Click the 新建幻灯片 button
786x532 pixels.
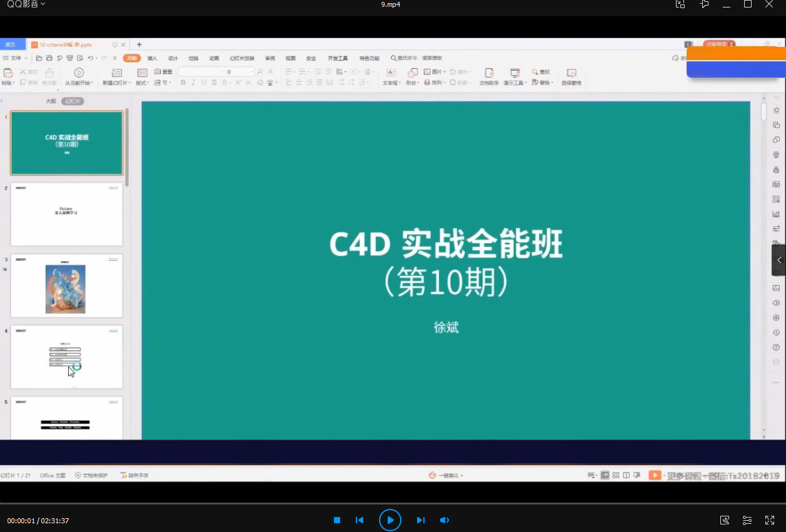[x=116, y=73]
